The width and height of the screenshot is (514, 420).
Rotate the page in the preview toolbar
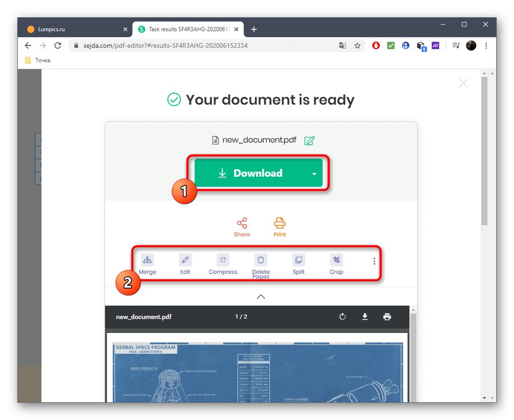[x=343, y=317]
